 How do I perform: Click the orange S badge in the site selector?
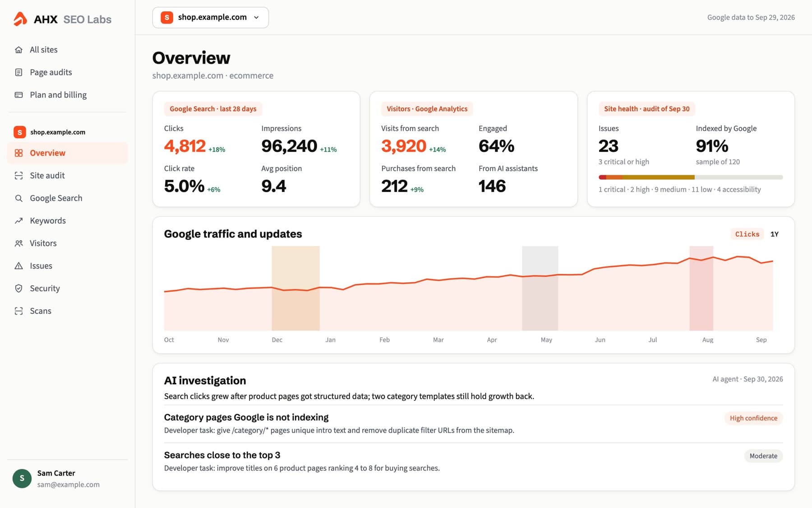click(x=167, y=17)
